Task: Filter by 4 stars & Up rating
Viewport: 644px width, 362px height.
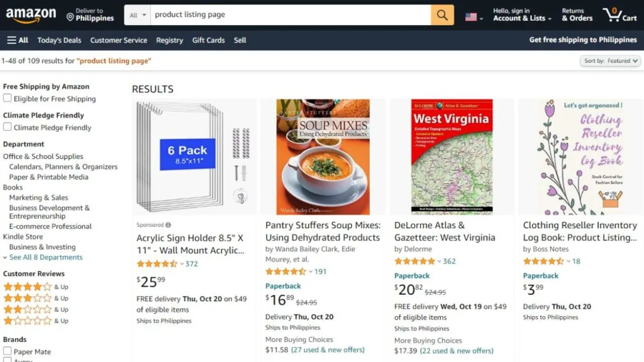Action: (28, 286)
